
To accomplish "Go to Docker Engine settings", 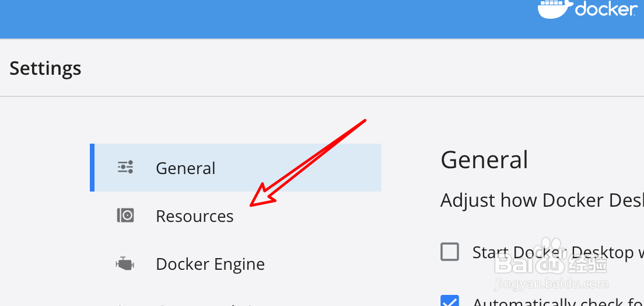I will pos(210,264).
